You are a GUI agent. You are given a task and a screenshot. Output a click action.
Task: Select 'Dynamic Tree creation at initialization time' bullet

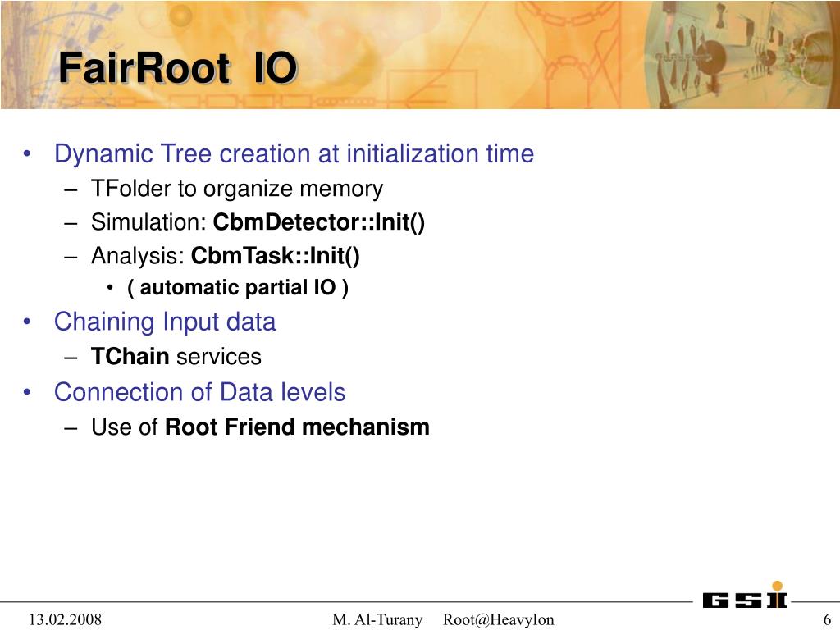click(294, 153)
